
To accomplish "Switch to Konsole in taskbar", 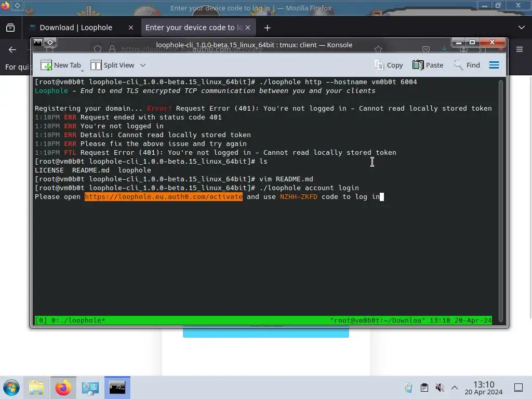I will pos(117,388).
